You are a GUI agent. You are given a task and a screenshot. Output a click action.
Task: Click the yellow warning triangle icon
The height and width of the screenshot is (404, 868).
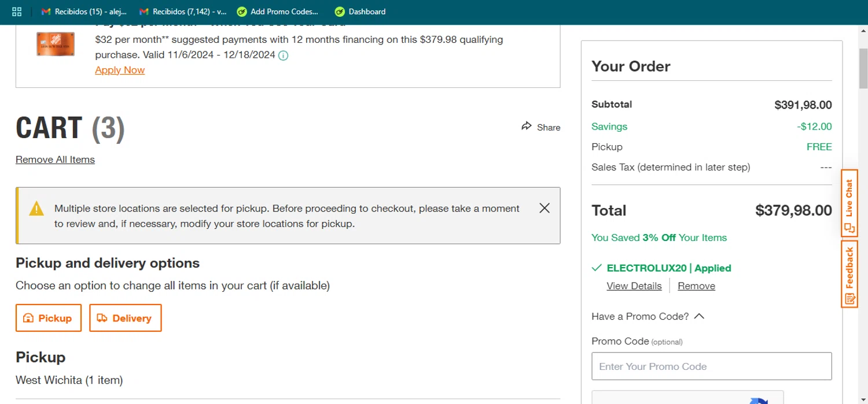[x=36, y=209]
